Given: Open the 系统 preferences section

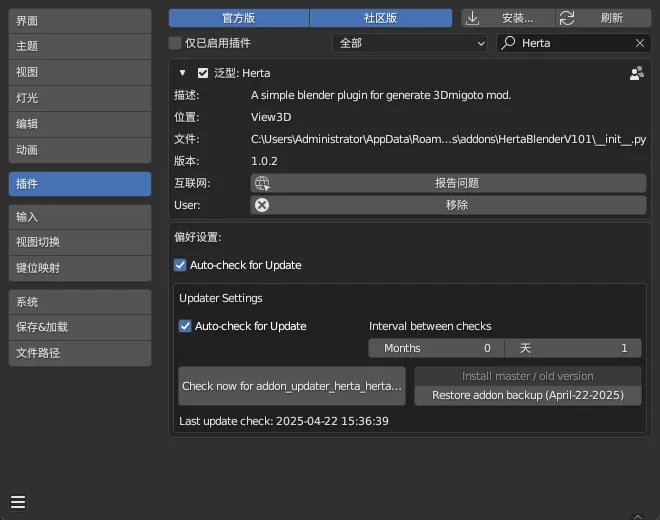Looking at the screenshot, I should (x=80, y=302).
